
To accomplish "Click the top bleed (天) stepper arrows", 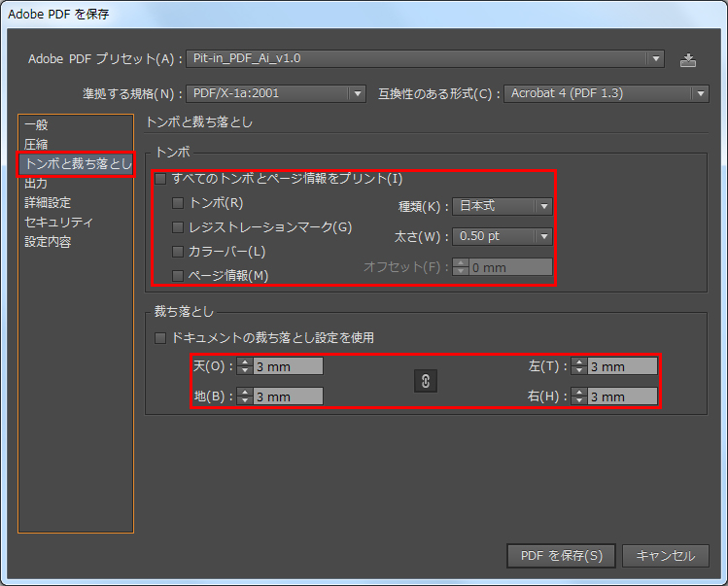I will [246, 366].
